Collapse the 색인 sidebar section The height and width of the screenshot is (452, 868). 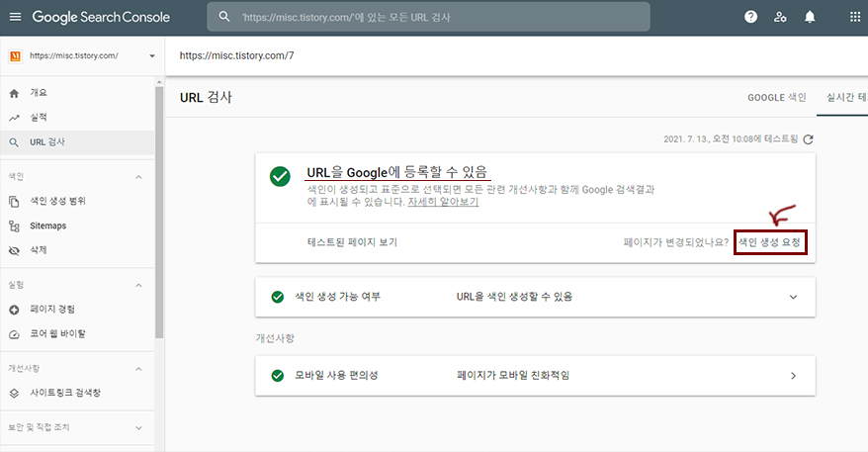point(139,177)
